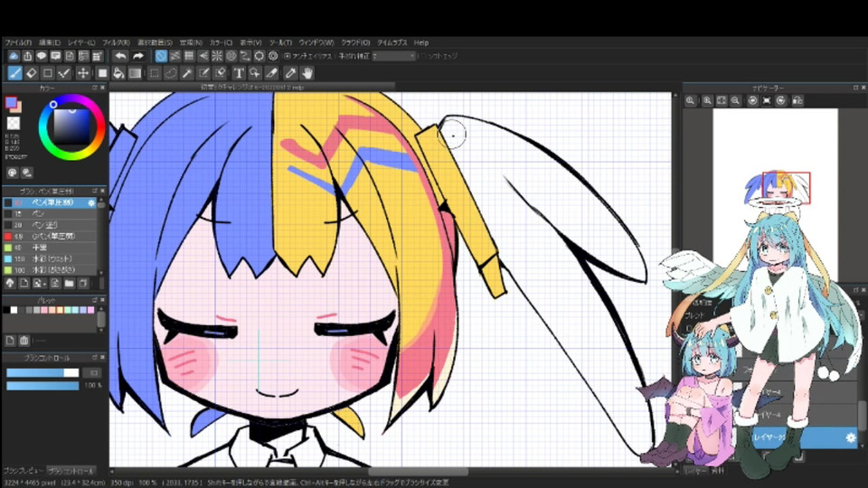The height and width of the screenshot is (488, 868).
Task: Select the brush with size 15
Action: pyautogui.click(x=50, y=213)
